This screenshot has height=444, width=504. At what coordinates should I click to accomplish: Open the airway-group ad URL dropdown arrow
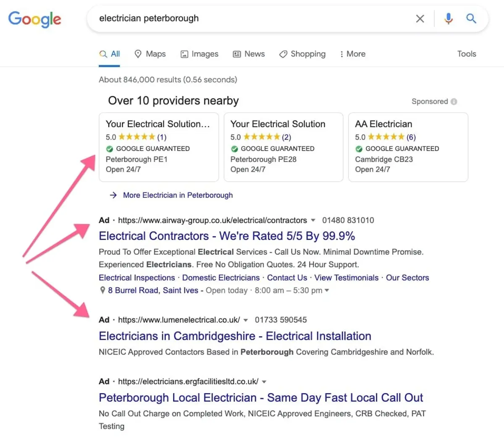[313, 220]
